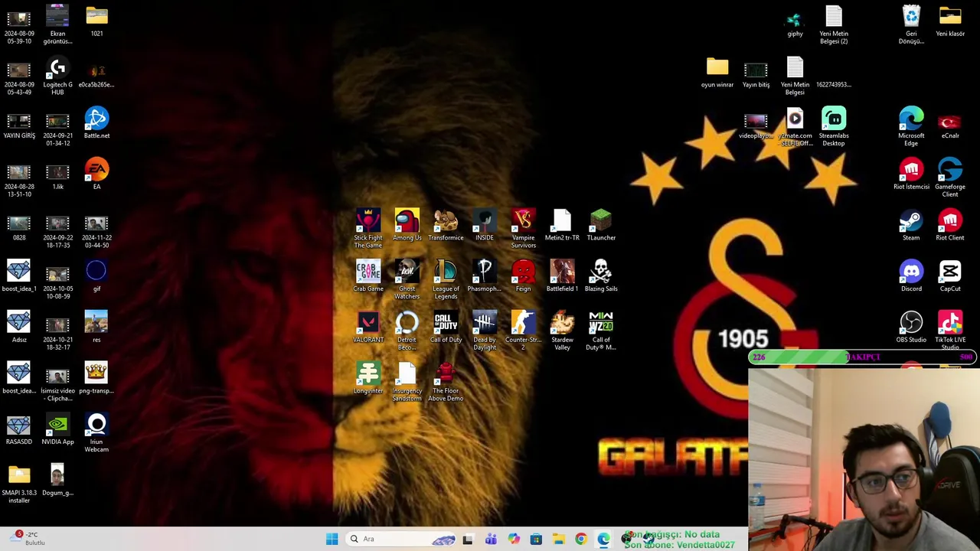Launch the Ghost Watchers shortcut
The image size is (980, 551).
point(407,279)
